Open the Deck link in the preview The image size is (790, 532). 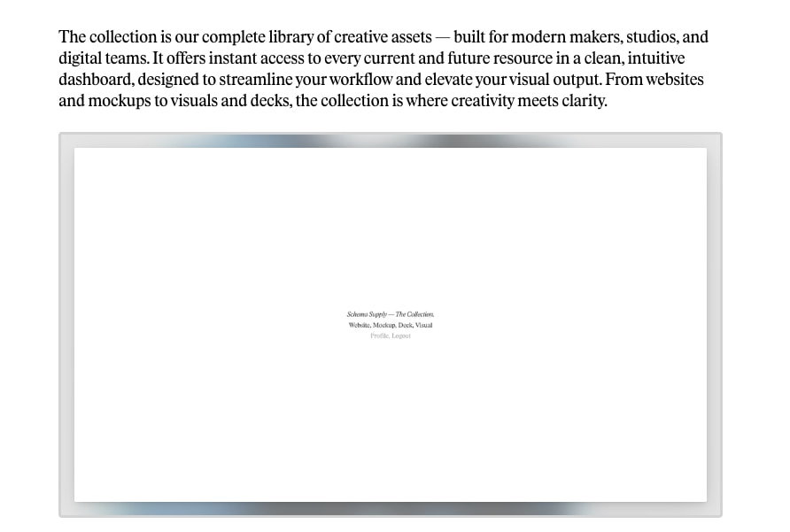tap(405, 325)
